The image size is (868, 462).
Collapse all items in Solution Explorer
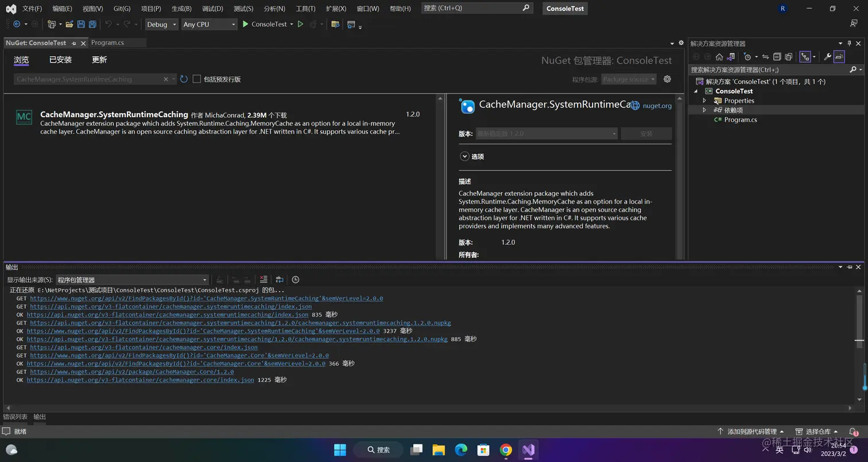777,57
